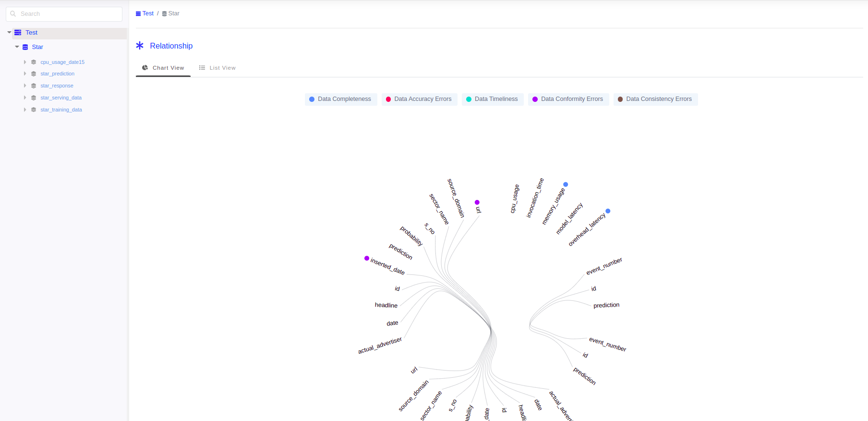The height and width of the screenshot is (421, 868).
Task: Open the cpu_usage_date15 table link
Action: [x=62, y=62]
